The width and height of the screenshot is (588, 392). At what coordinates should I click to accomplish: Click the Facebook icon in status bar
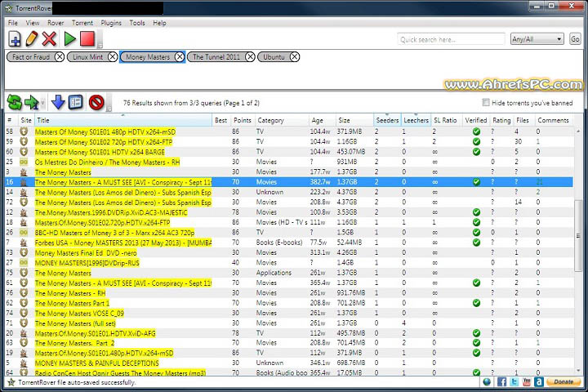(x=501, y=382)
